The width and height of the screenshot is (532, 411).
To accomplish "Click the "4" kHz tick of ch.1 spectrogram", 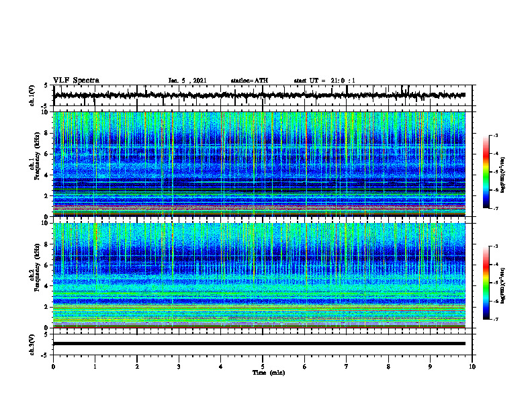I will [46, 175].
